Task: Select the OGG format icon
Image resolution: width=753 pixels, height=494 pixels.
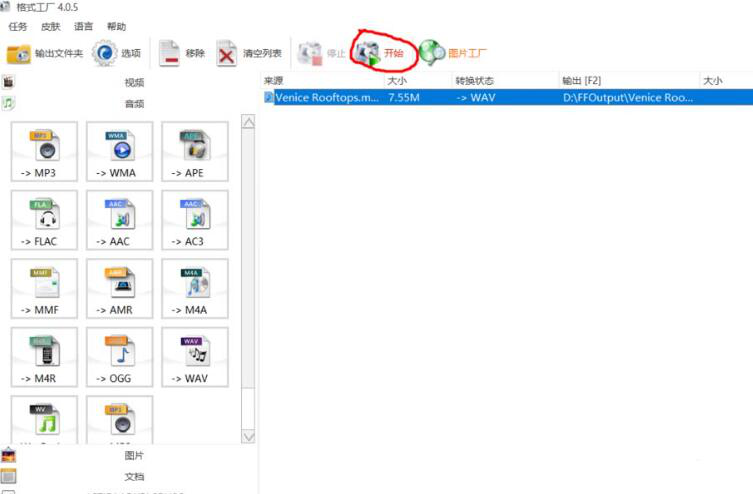Action: 120,357
